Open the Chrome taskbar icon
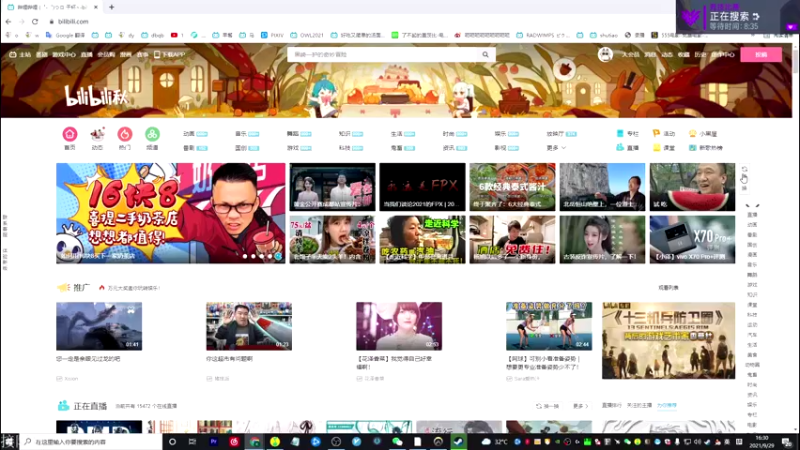800x450 pixels. [254, 442]
